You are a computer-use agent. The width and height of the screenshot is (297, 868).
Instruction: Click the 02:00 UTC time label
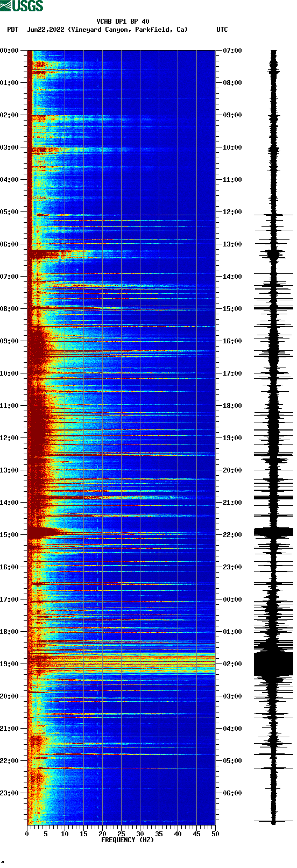pyautogui.click(x=232, y=664)
